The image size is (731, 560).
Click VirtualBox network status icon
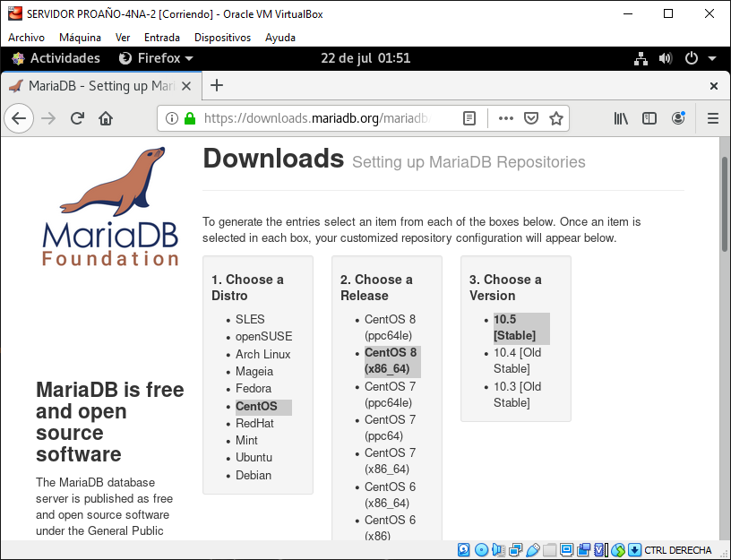516,550
